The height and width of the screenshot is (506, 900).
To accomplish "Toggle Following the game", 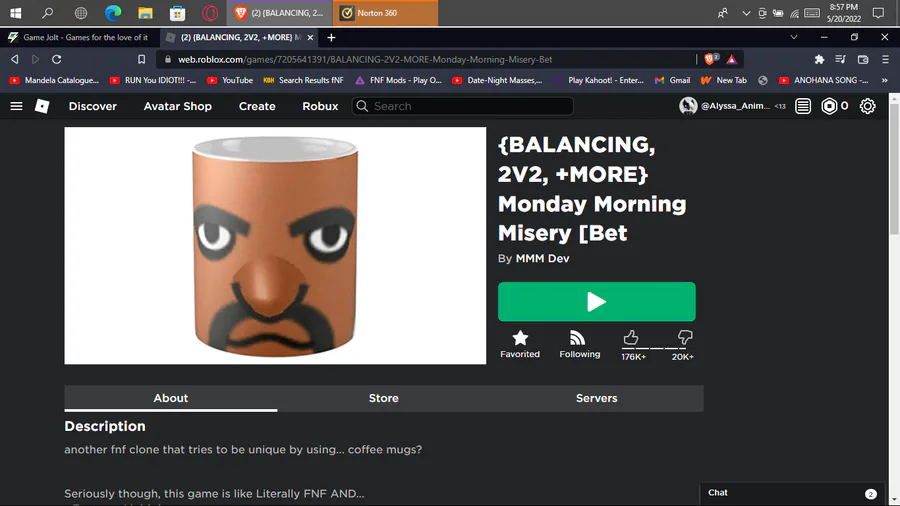I will (x=580, y=344).
